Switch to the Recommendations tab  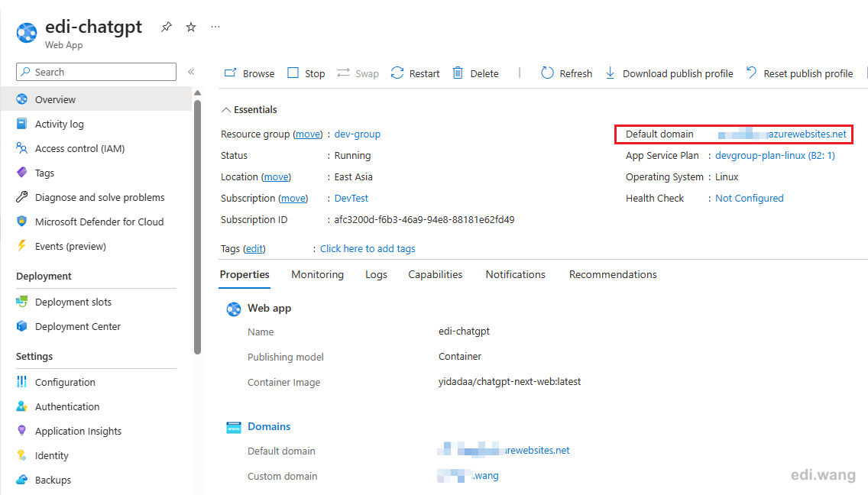tap(613, 275)
